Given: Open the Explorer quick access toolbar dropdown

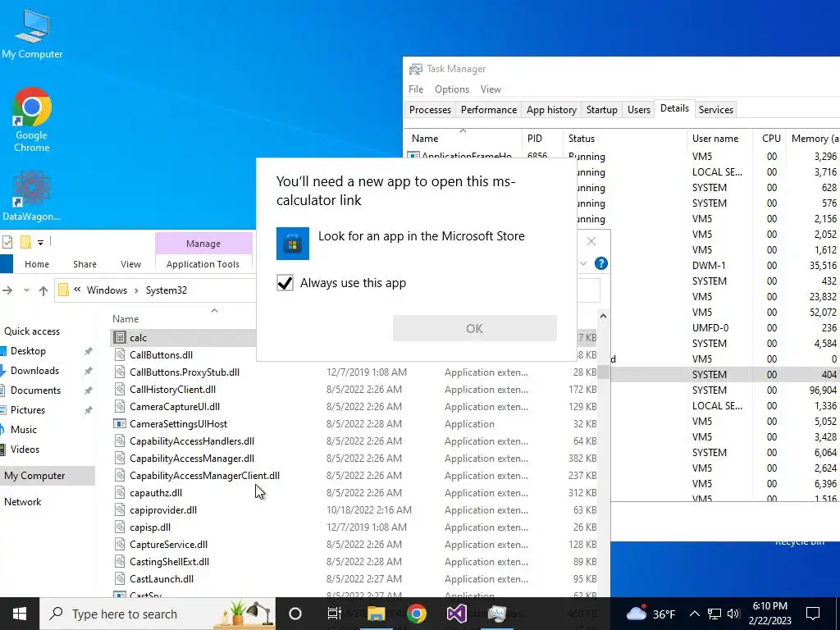Looking at the screenshot, I should (x=40, y=243).
